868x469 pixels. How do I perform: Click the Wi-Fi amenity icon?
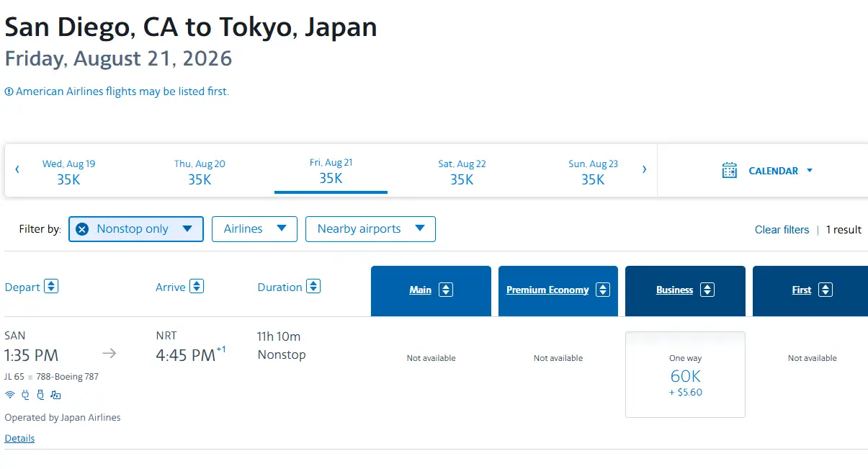(x=10, y=395)
